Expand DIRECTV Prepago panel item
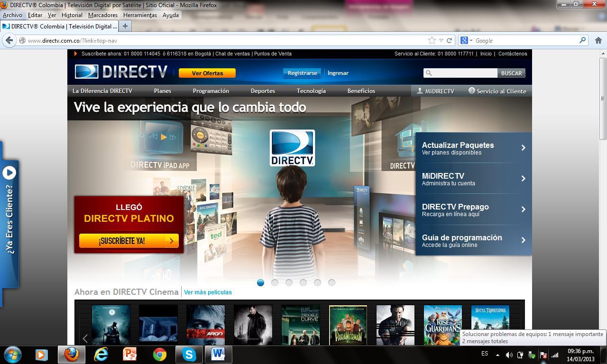This screenshot has width=607, height=364. click(x=474, y=209)
